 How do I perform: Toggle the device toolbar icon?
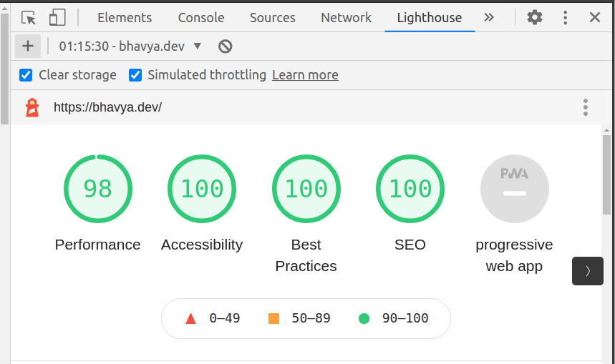(57, 18)
